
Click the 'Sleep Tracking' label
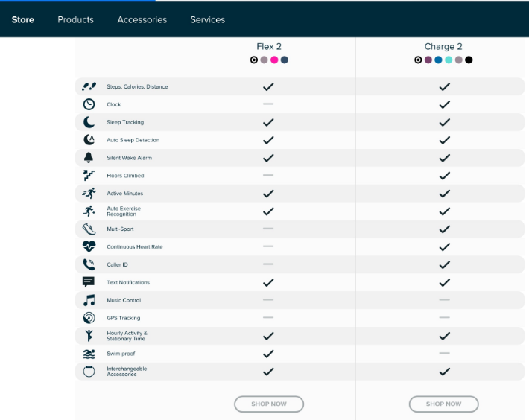point(125,122)
